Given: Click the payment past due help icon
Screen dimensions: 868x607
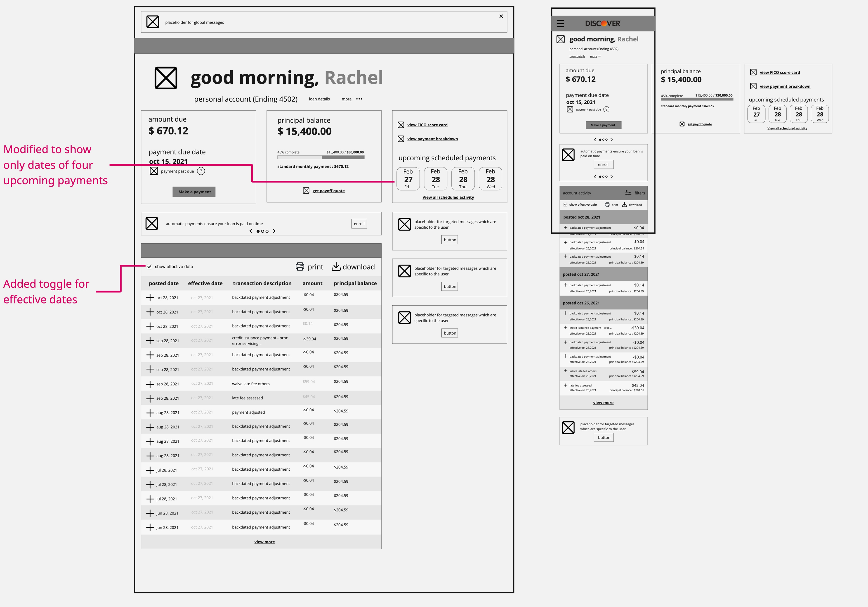Looking at the screenshot, I should coord(201,171).
